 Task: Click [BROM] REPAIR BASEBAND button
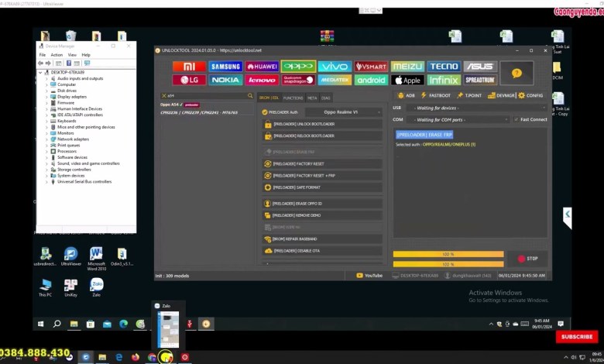coord(322,239)
